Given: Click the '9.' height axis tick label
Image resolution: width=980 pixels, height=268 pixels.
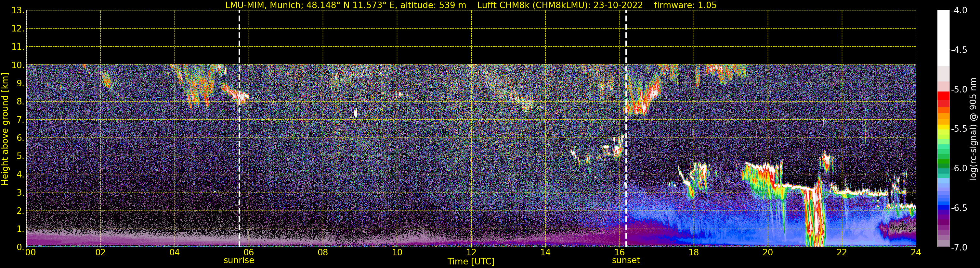Looking at the screenshot, I should point(20,83).
